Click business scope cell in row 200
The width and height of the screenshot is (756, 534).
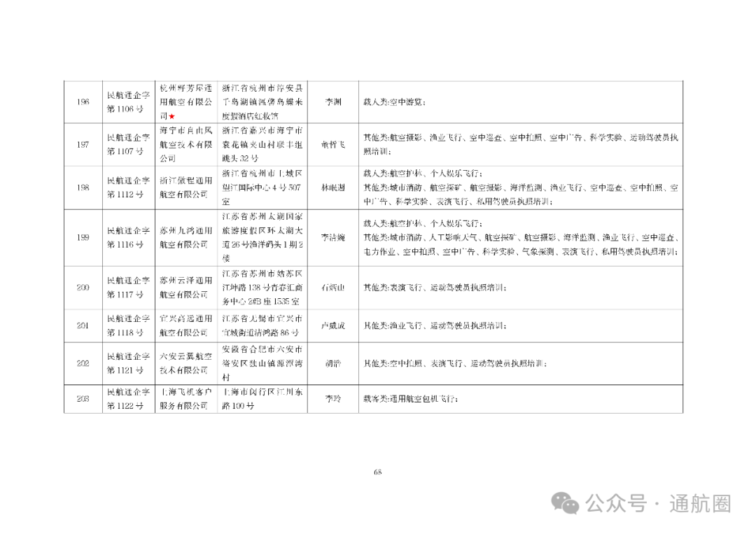pos(521,287)
